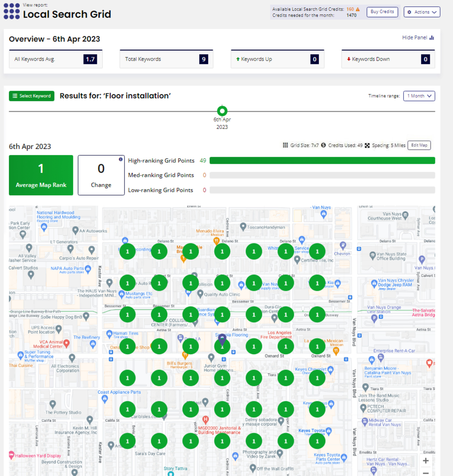453x476 pixels.
Task: Open the Select Keyword menu
Action: point(32,96)
